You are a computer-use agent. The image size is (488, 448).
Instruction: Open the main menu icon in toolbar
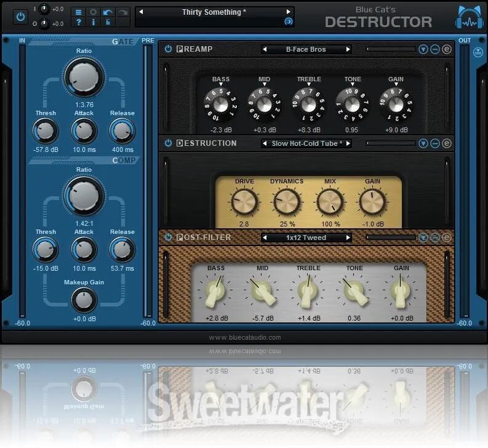pyautogui.click(x=78, y=12)
